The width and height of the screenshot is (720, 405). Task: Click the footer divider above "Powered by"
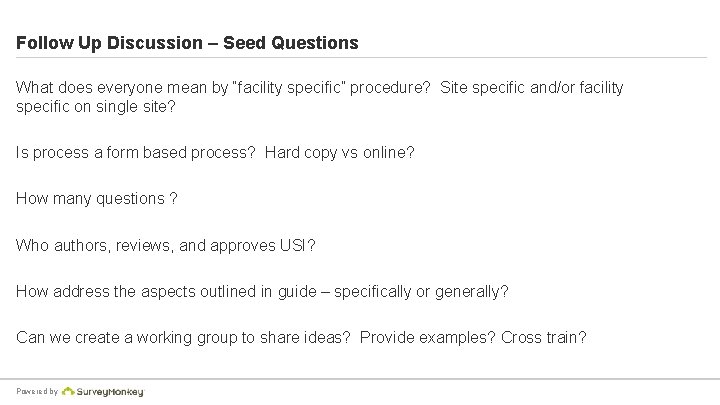tap(360, 378)
